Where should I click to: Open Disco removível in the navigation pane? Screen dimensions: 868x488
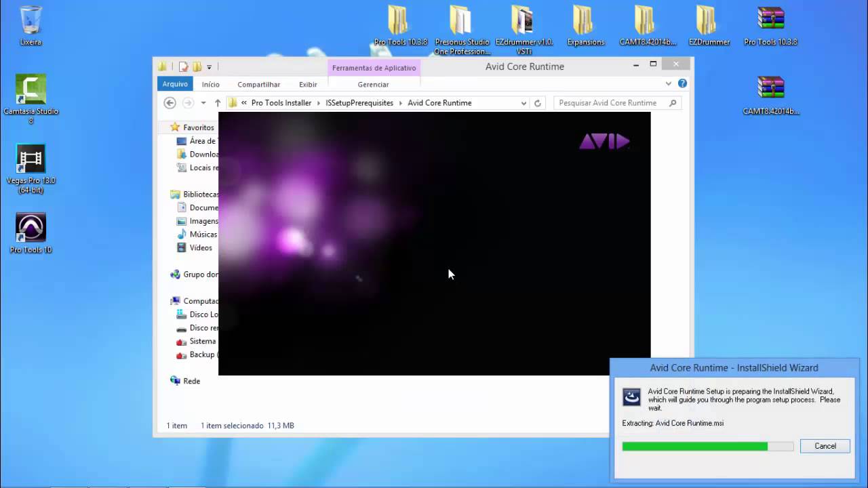197,328
